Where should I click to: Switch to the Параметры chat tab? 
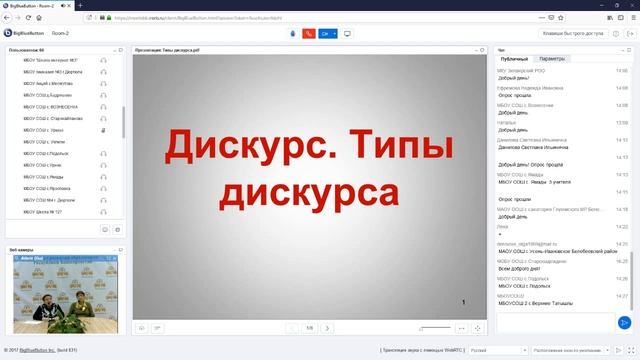coord(552,59)
